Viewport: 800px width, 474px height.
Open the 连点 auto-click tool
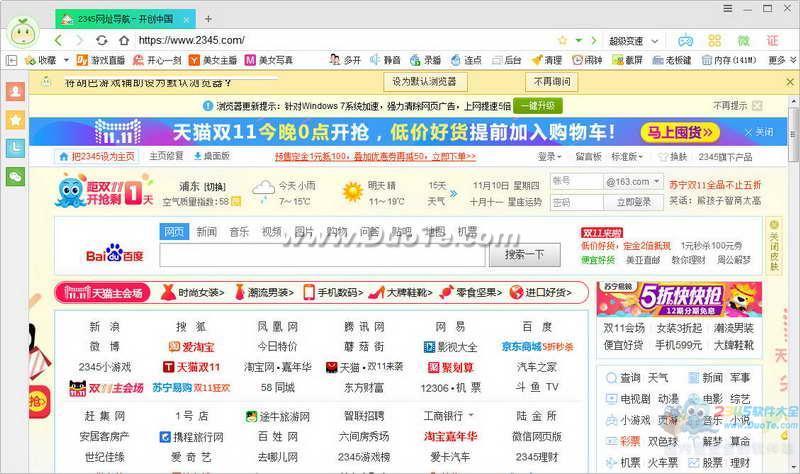(466, 60)
